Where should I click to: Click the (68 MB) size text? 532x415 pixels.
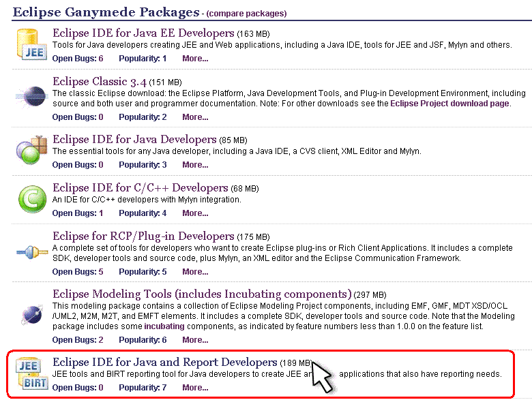point(245,189)
